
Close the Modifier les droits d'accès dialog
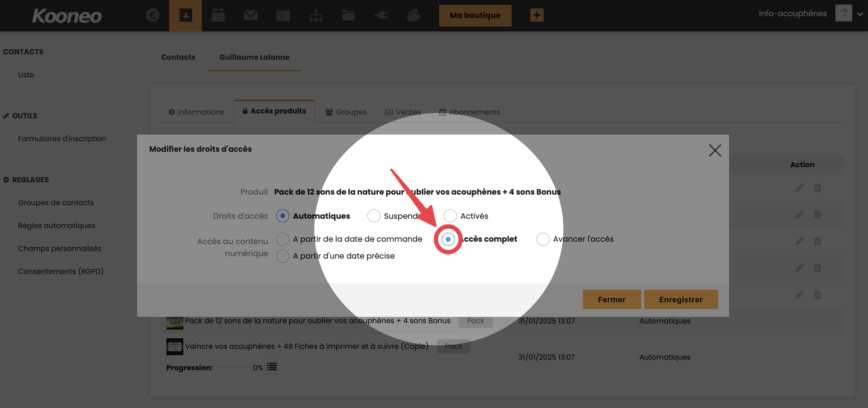[715, 151]
